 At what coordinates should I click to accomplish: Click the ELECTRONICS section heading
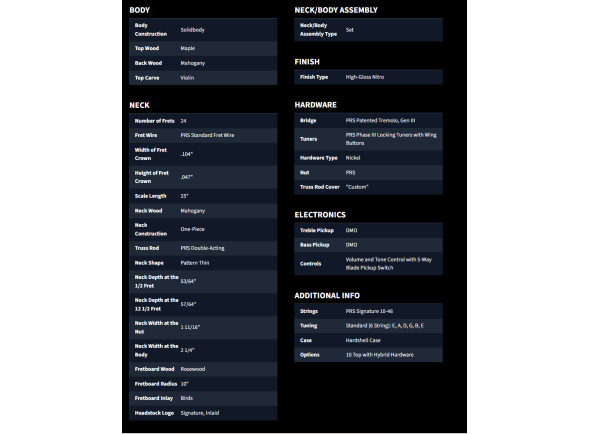coord(320,215)
